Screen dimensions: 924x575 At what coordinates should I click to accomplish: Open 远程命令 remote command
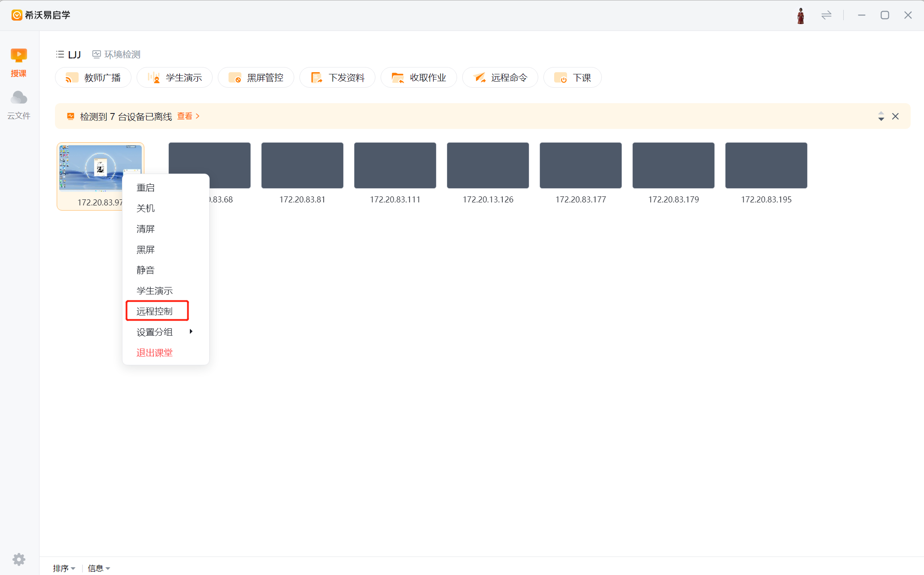[x=500, y=78]
